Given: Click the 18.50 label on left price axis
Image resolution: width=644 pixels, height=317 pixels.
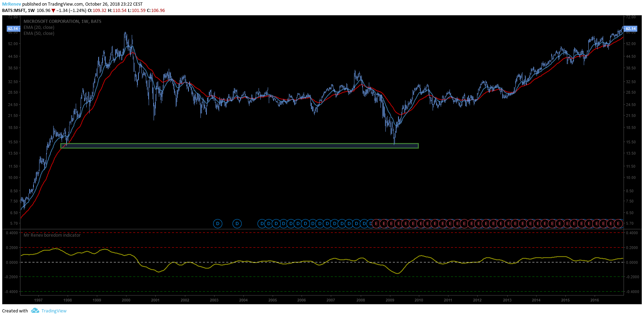Looking at the screenshot, I should pos(13,128).
